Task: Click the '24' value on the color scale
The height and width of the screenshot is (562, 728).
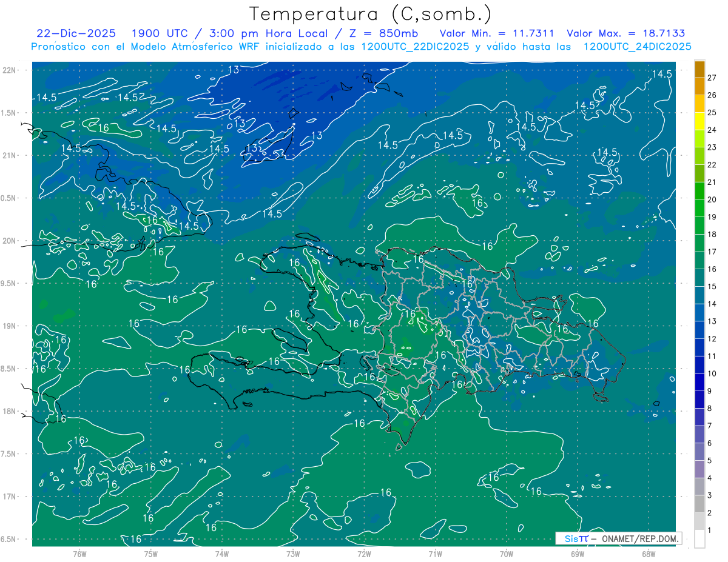Action: coord(713,130)
